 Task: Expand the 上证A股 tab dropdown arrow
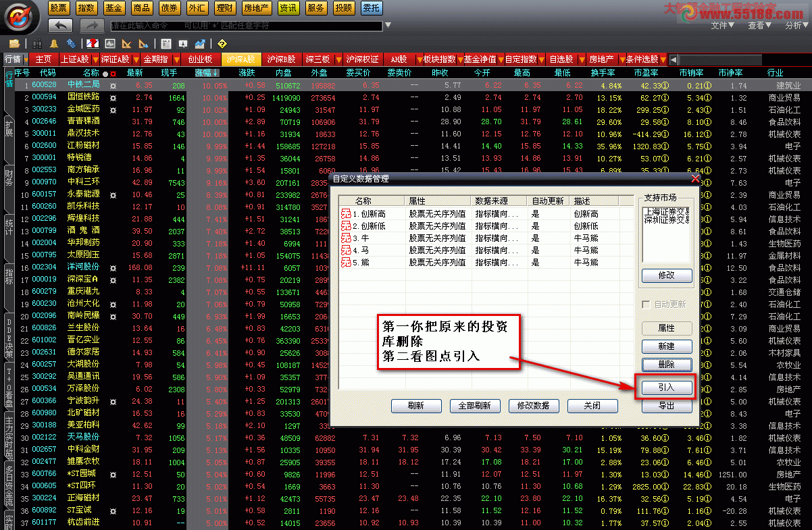[x=95, y=59]
